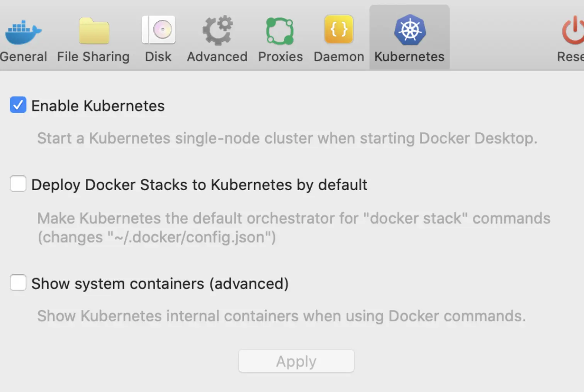Viewport: 584px width, 392px height.
Task: Click the yellow folder File Sharing icon
Action: coord(94,30)
